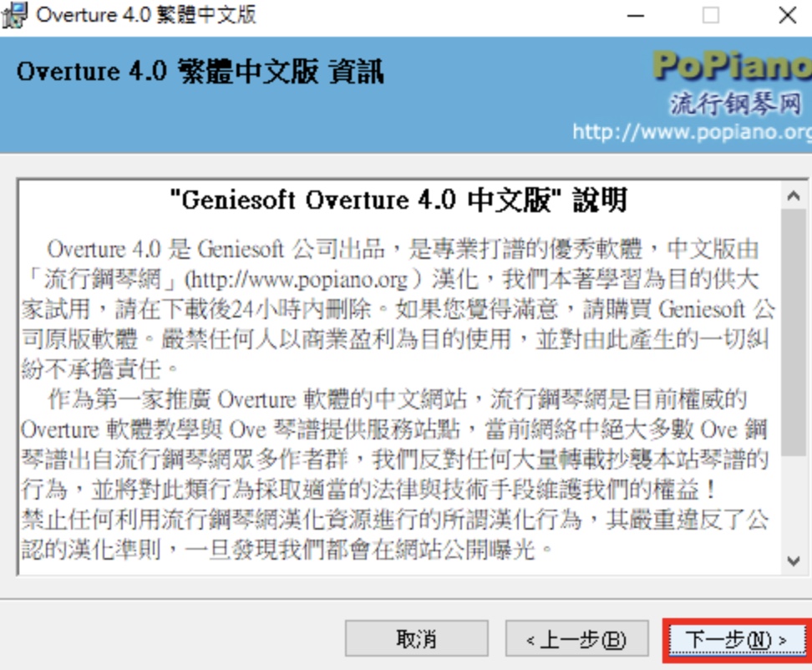Click the "Geniesoft Overture 4.0 中文版" 說明 heading
The width and height of the screenshot is (812, 670).
click(x=398, y=200)
